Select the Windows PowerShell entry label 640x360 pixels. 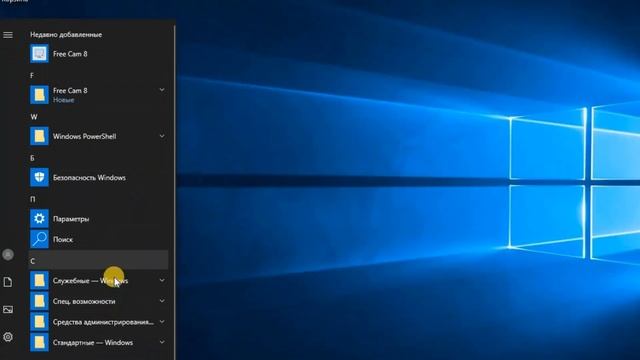pyautogui.click(x=84, y=136)
